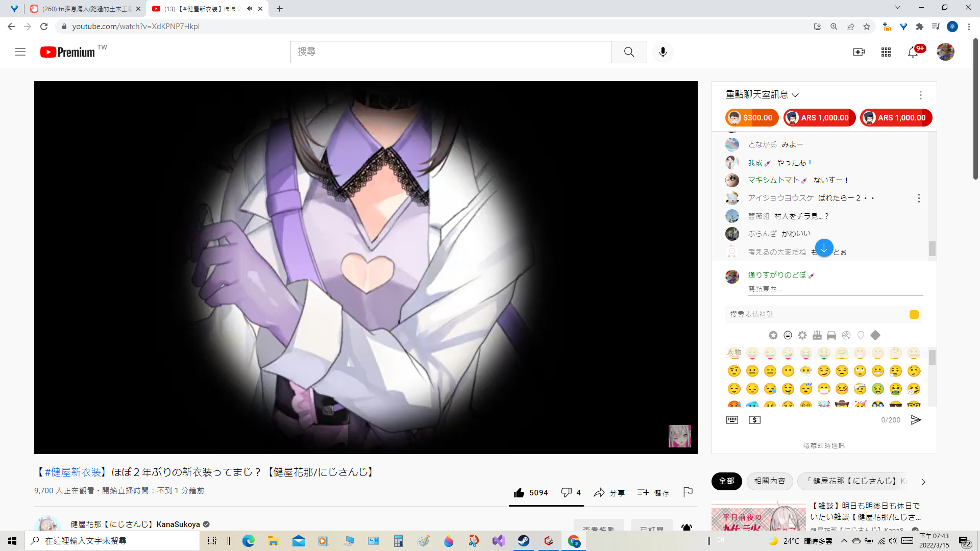Open 健屋花那 KanaSukoya channel name
This screenshot has height=551, width=980.
(x=135, y=524)
